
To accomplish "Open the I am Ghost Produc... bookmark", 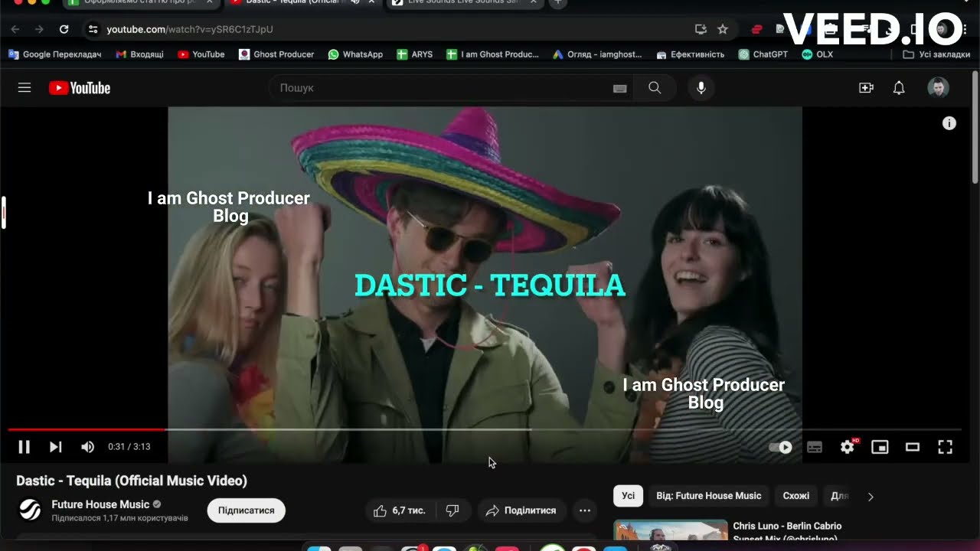I will (x=492, y=54).
